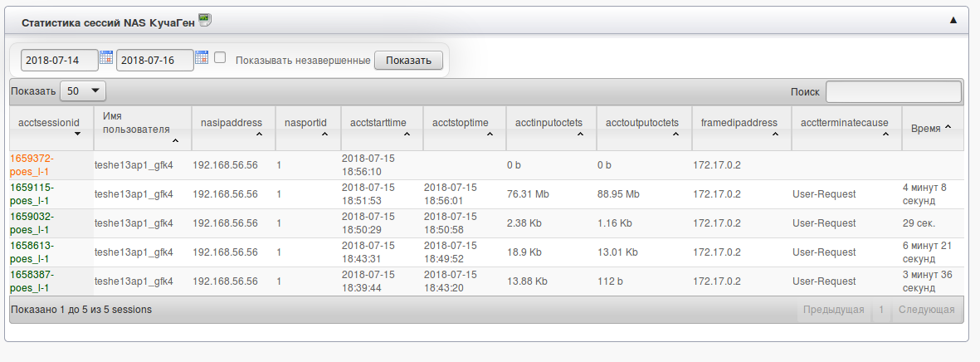The height and width of the screenshot is (362, 980).
Task: Open session 1659372-poes_l-1 link
Action: click(32, 164)
